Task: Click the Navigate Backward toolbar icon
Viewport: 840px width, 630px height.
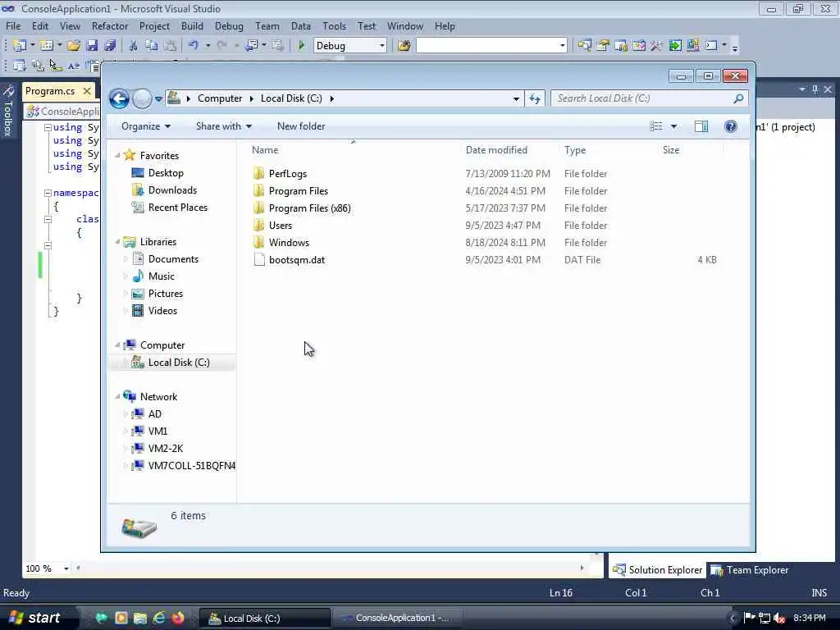Action: [x=252, y=46]
